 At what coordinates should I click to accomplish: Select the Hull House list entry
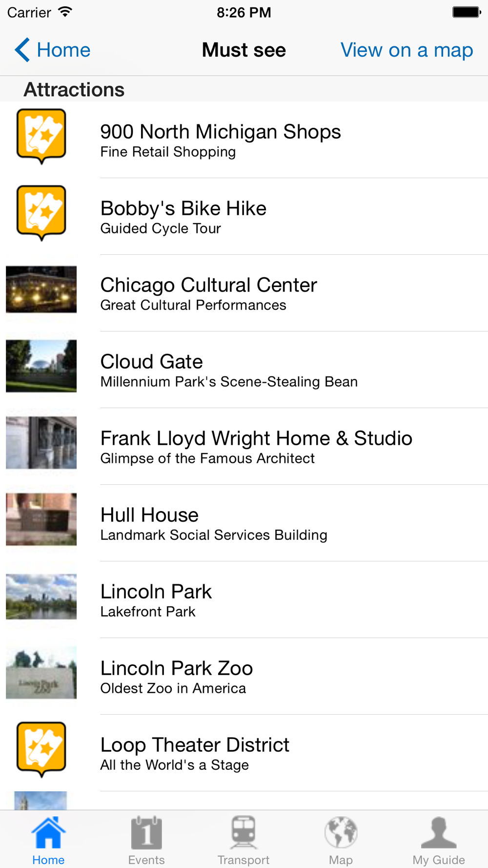point(214,523)
